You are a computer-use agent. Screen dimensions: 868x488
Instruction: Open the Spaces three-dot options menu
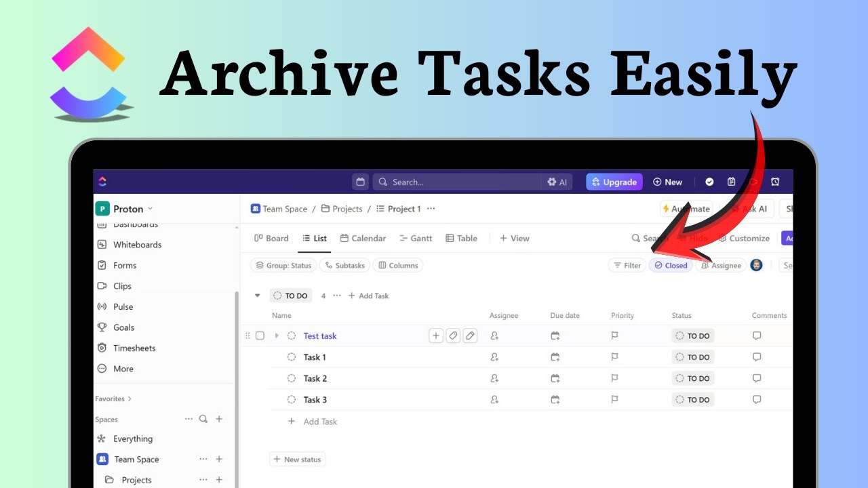tap(189, 419)
